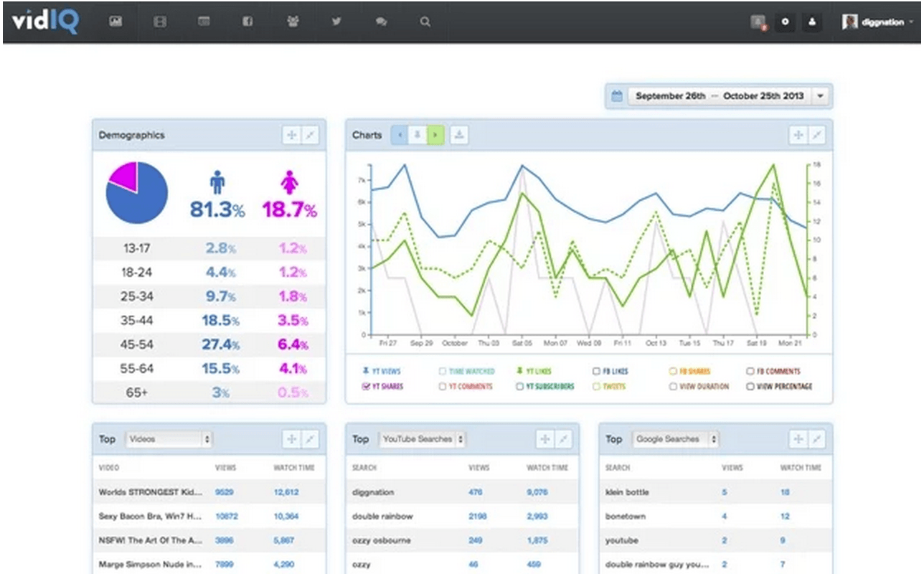Click the calendar icon beside date range
Viewport: 924px width, 574px height.
coord(616,96)
